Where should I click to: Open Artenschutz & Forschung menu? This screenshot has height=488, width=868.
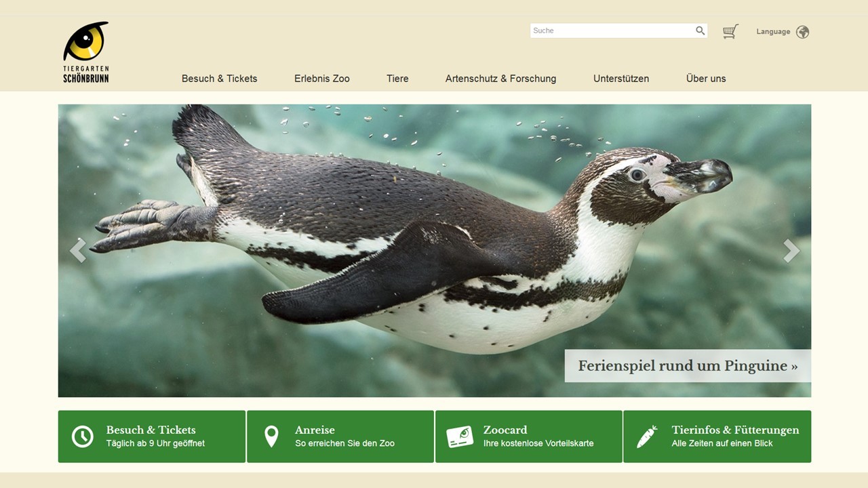pos(500,79)
